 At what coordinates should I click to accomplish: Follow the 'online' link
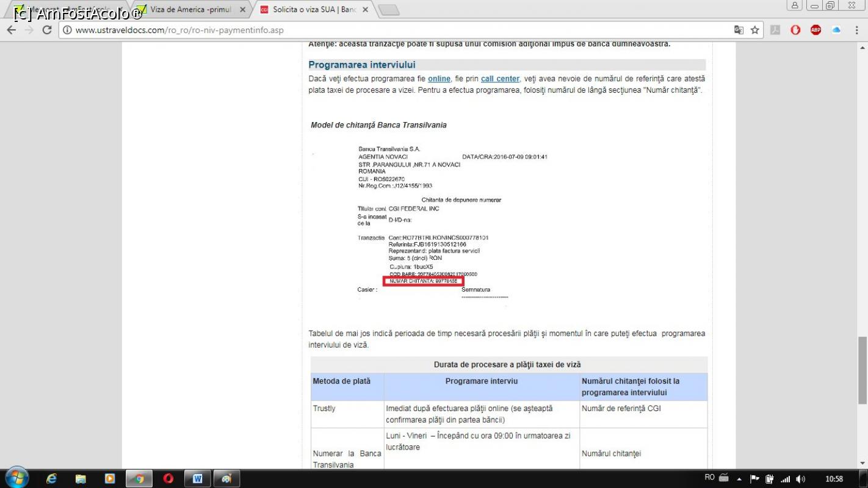439,79
